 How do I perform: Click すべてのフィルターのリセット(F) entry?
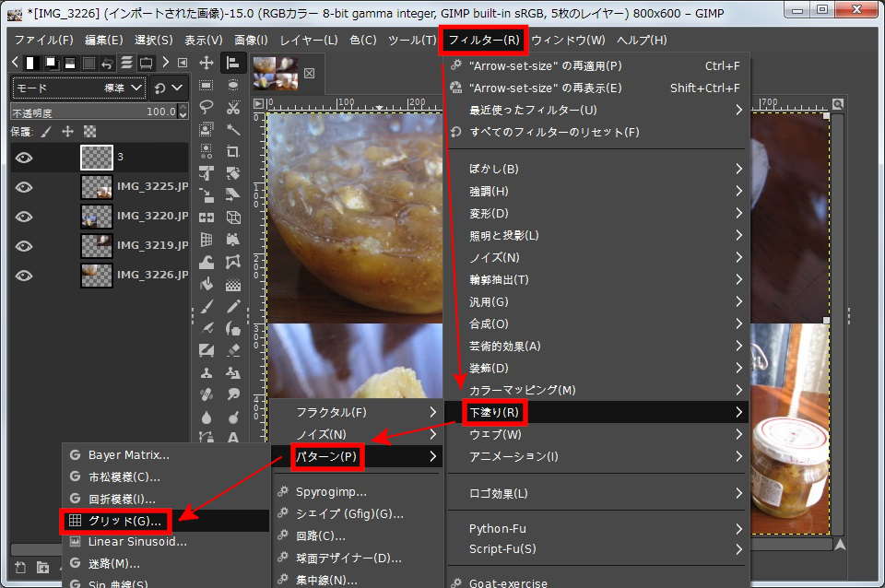coord(597,132)
